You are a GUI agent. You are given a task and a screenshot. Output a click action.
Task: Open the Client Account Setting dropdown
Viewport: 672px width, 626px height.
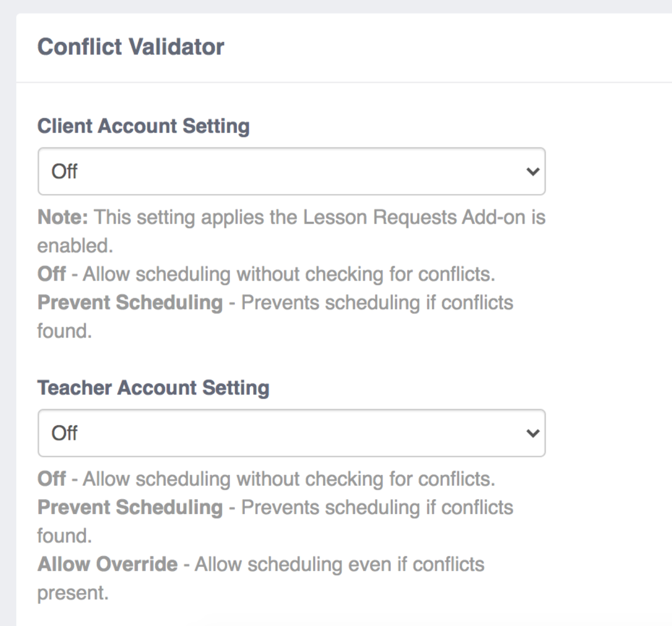coord(291,171)
